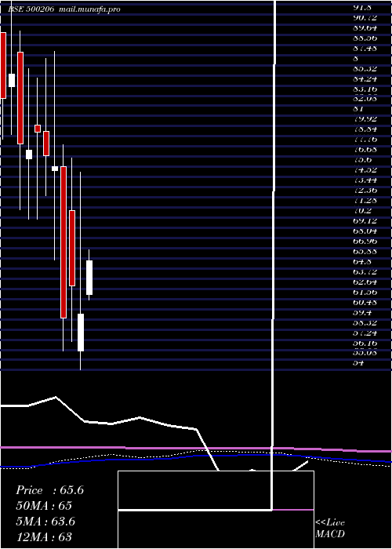Click the 84.24 price axis label
392x549 pixels.
(365, 78)
